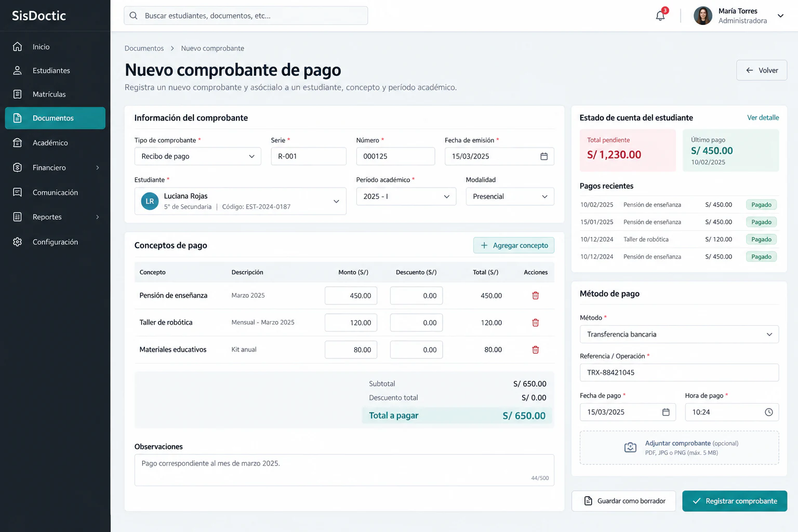Open the Tipo de comprobante dropdown

[x=198, y=156]
